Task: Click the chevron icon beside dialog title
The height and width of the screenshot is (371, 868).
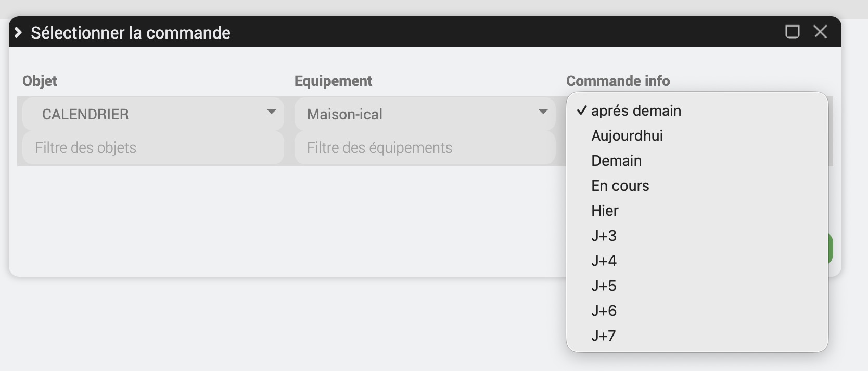Action: point(18,32)
